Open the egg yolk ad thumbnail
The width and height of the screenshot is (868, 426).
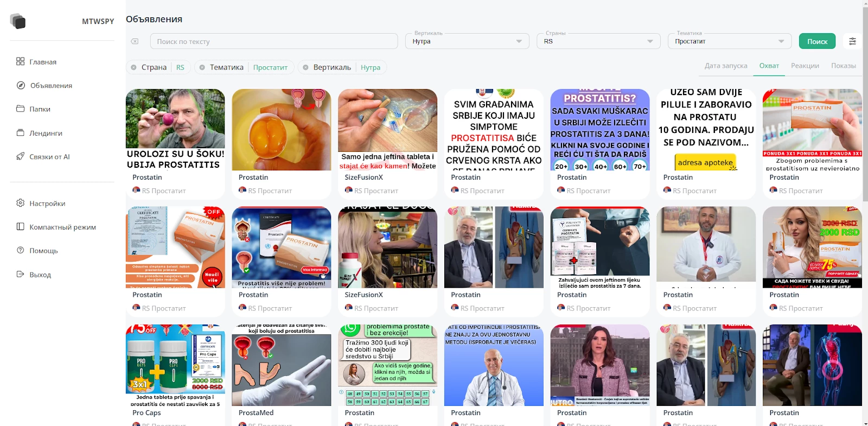point(282,130)
